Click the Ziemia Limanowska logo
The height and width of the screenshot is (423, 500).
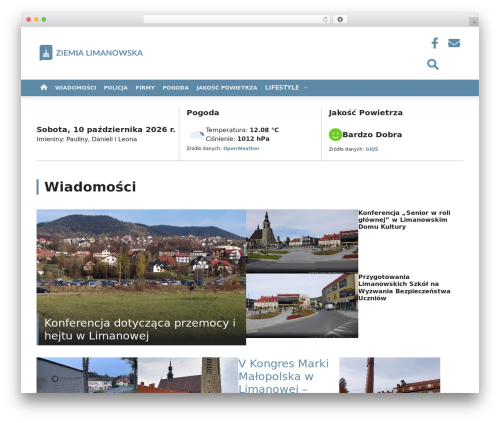coord(91,53)
